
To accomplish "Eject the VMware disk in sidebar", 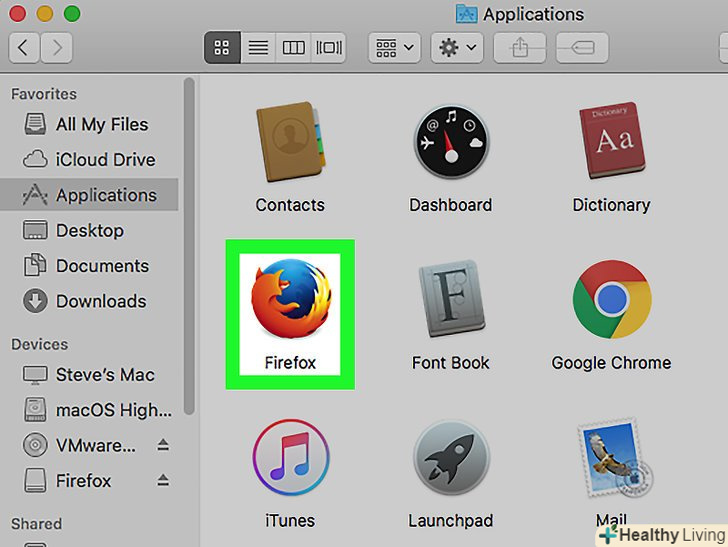I will point(163,446).
